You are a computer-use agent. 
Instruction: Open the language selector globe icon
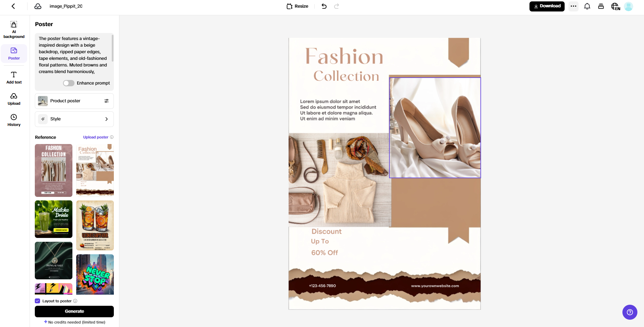click(615, 6)
